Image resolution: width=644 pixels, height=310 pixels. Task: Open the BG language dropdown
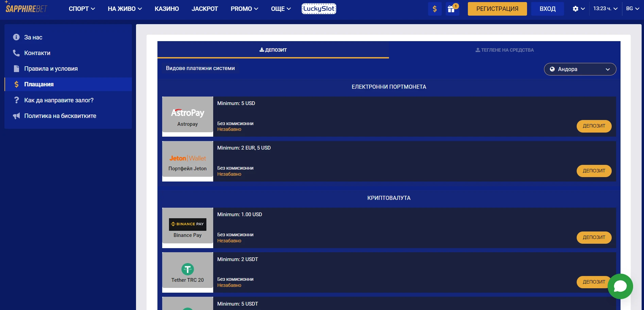(x=632, y=8)
